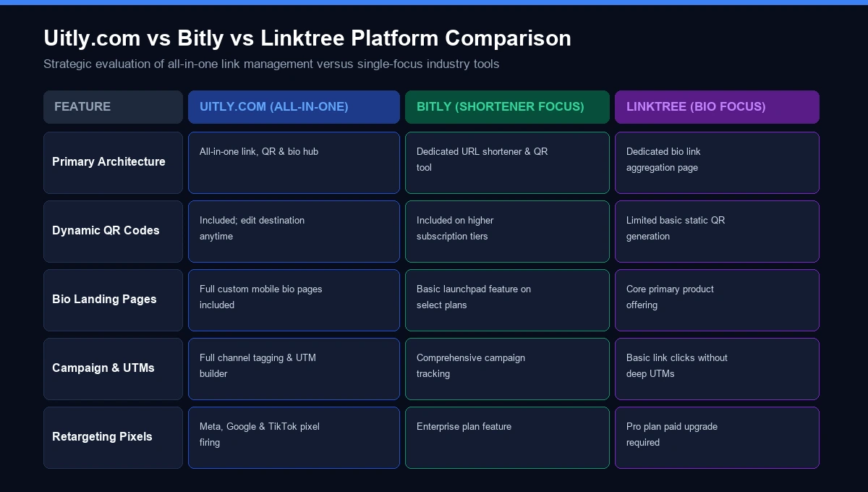The height and width of the screenshot is (492, 868).
Task: Click 'All-in-one link, QR & bio hub' cell
Action: pyautogui.click(x=294, y=163)
